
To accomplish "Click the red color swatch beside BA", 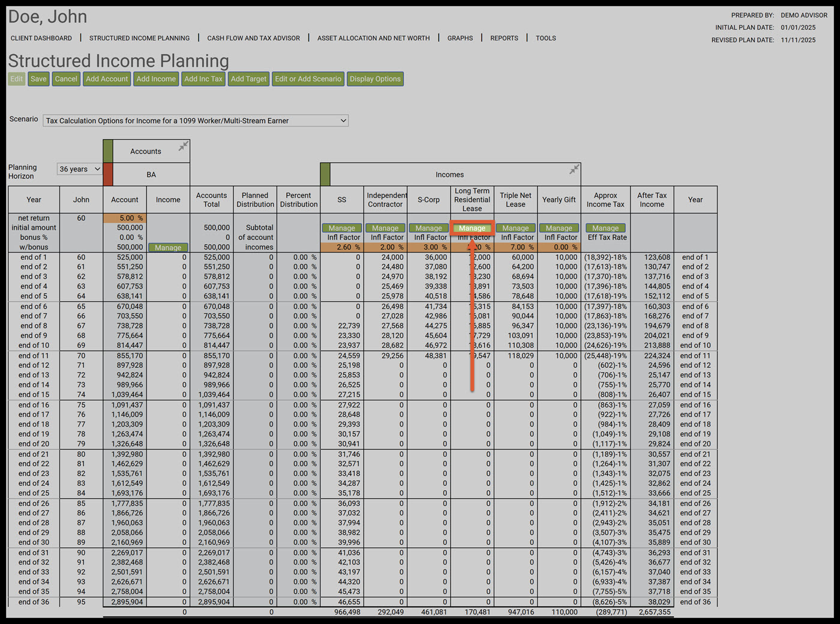I will (108, 175).
